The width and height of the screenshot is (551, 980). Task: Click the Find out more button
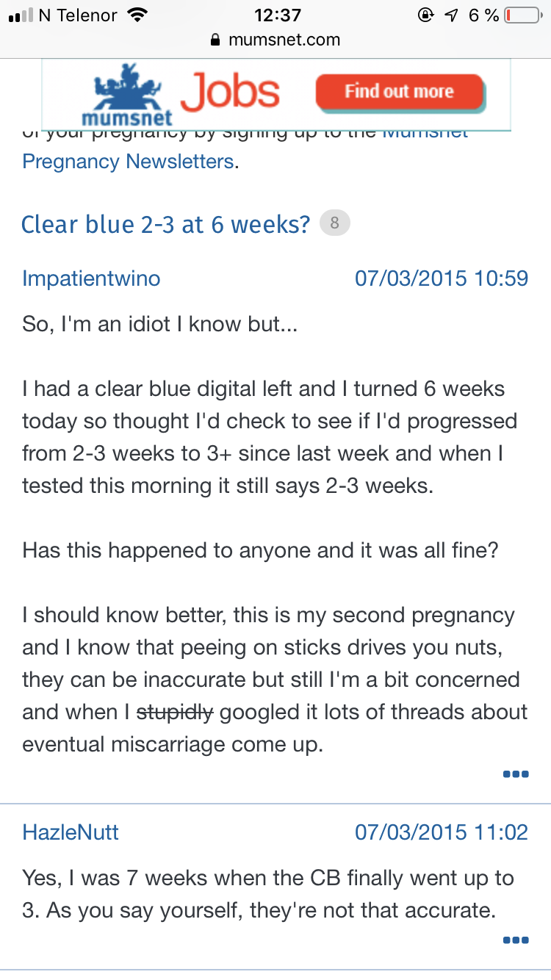pyautogui.click(x=400, y=93)
